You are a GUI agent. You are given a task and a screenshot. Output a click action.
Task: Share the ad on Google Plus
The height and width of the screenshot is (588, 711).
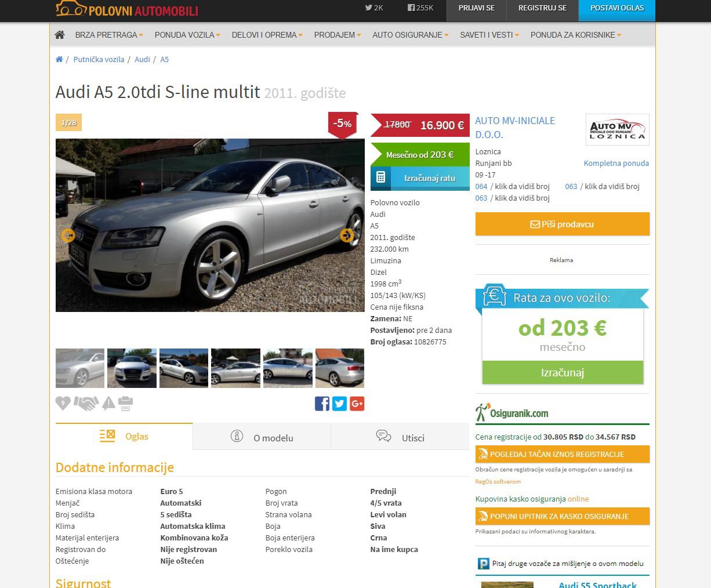point(357,404)
